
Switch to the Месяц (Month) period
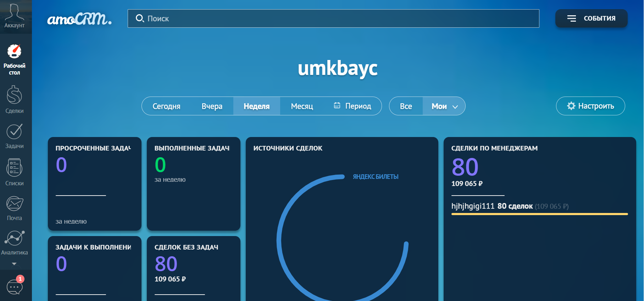pos(302,106)
